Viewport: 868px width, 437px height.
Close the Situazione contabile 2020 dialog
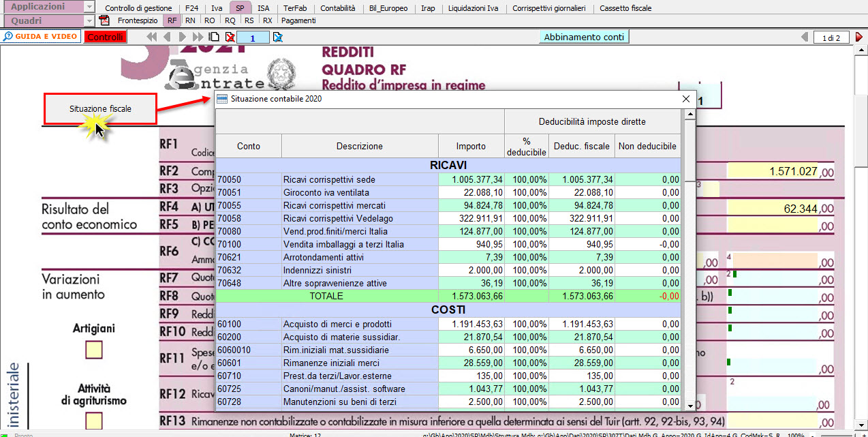[686, 99]
